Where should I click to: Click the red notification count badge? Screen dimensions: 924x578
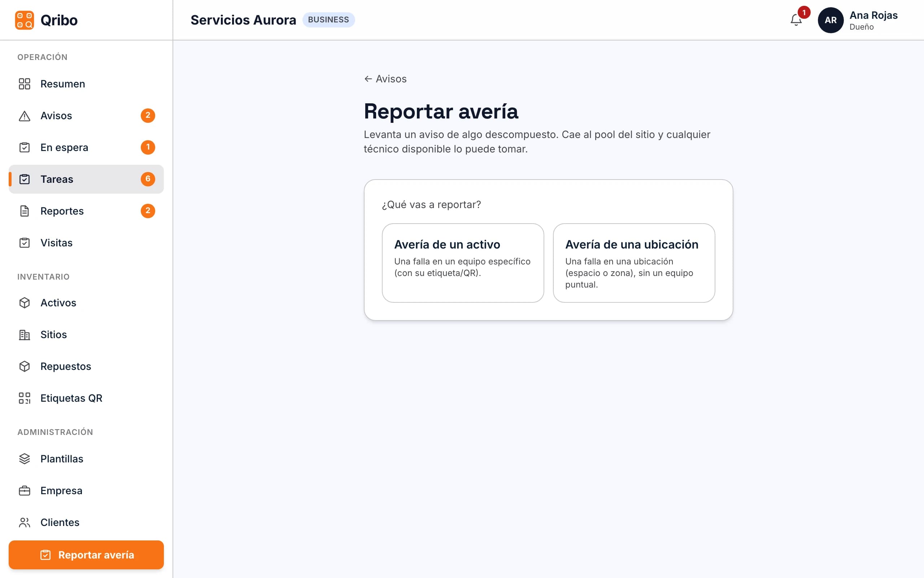804,13
